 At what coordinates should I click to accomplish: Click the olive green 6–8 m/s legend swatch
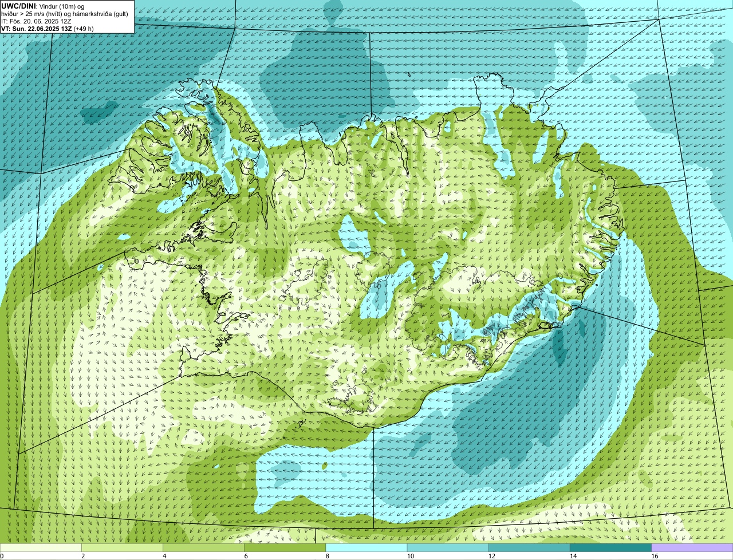click(285, 547)
